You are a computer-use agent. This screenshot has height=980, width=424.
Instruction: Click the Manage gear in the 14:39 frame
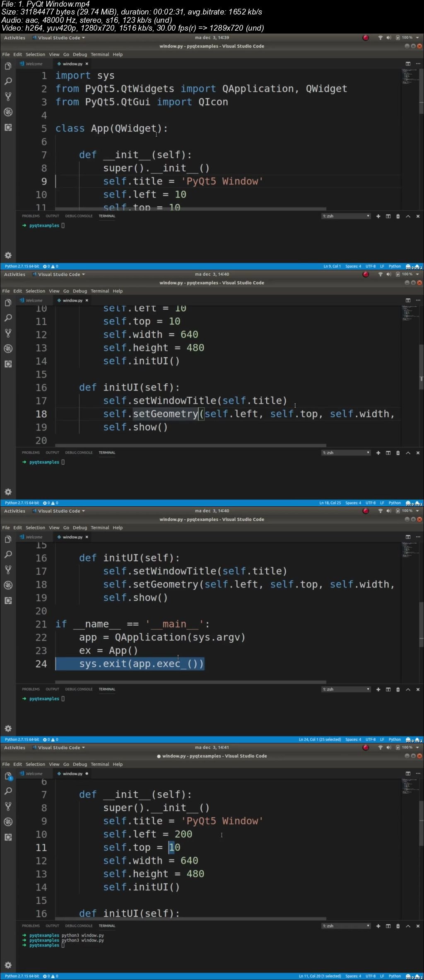tap(8, 255)
